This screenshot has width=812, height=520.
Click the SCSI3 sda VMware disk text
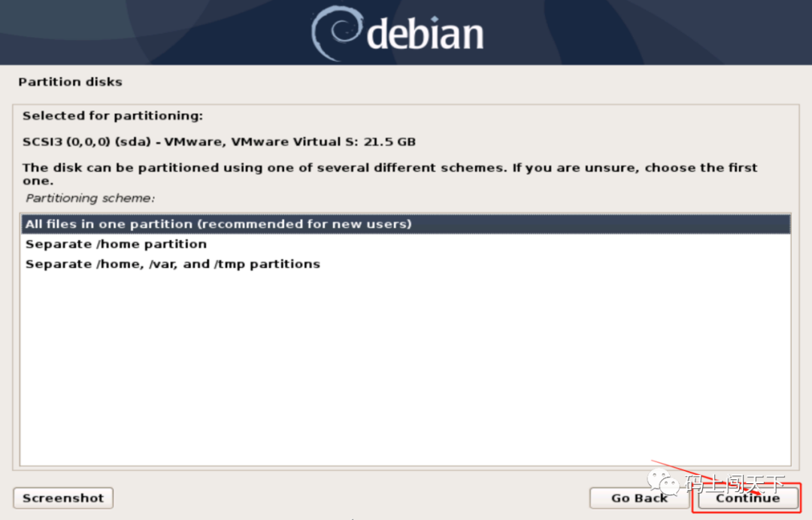point(219,142)
